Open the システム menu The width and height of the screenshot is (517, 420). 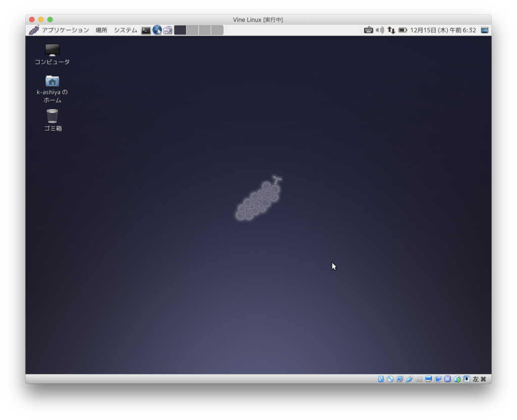point(125,30)
